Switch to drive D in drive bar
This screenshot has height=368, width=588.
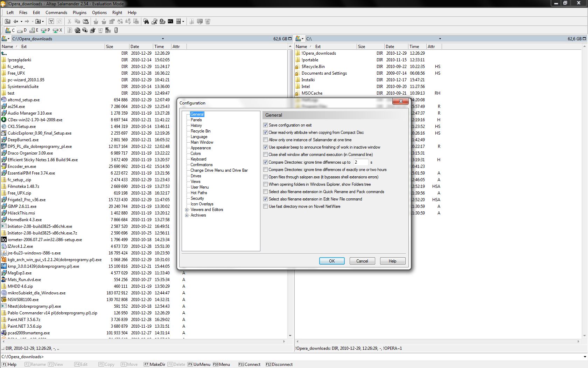(x=22, y=30)
